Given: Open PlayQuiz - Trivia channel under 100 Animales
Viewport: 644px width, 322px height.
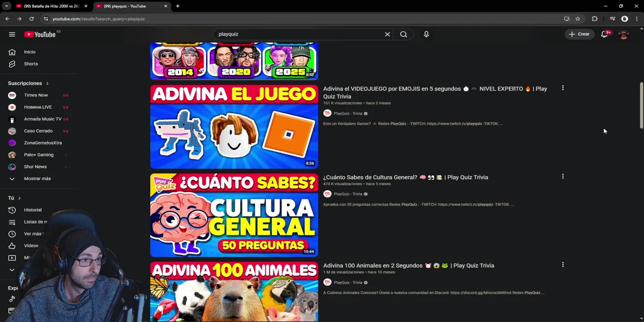Looking at the screenshot, I should [x=347, y=283].
